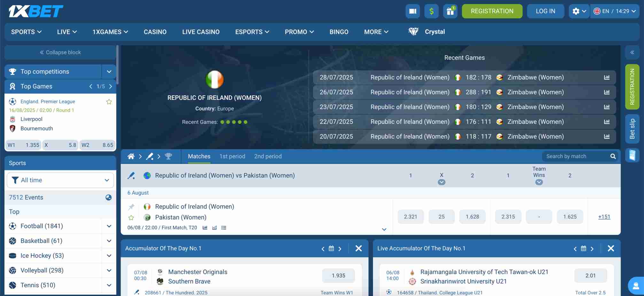Open the PROMO menu
Image resolution: width=644 pixels, height=296 pixels.
(x=299, y=32)
